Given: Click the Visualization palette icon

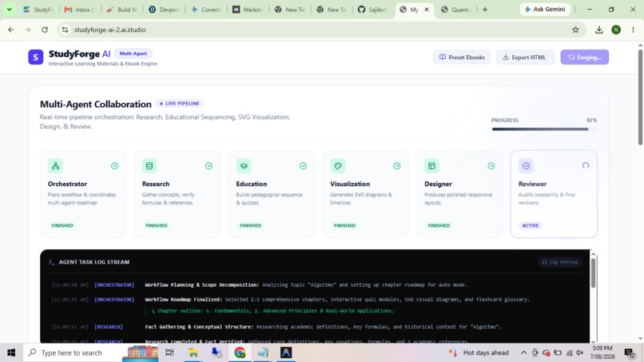Looking at the screenshot, I should (x=338, y=166).
